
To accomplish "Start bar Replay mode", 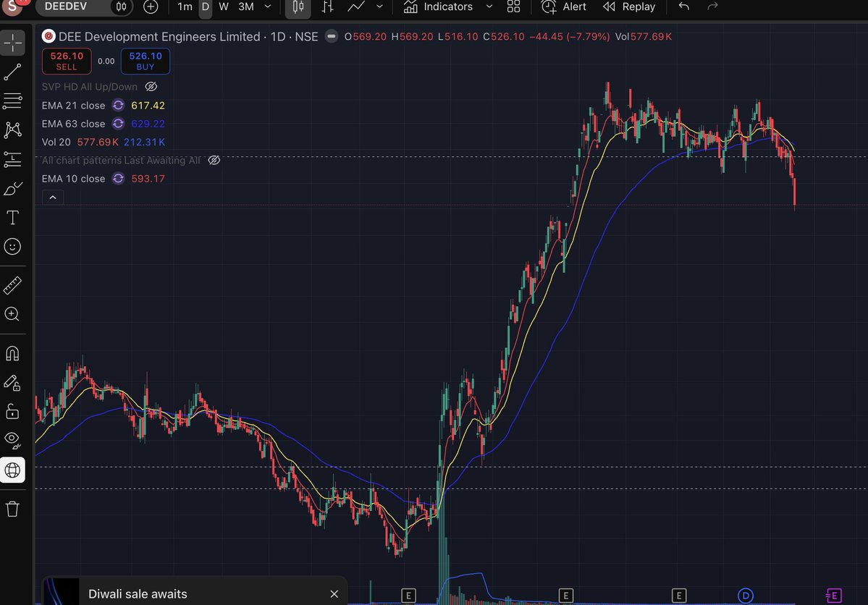I will point(629,7).
